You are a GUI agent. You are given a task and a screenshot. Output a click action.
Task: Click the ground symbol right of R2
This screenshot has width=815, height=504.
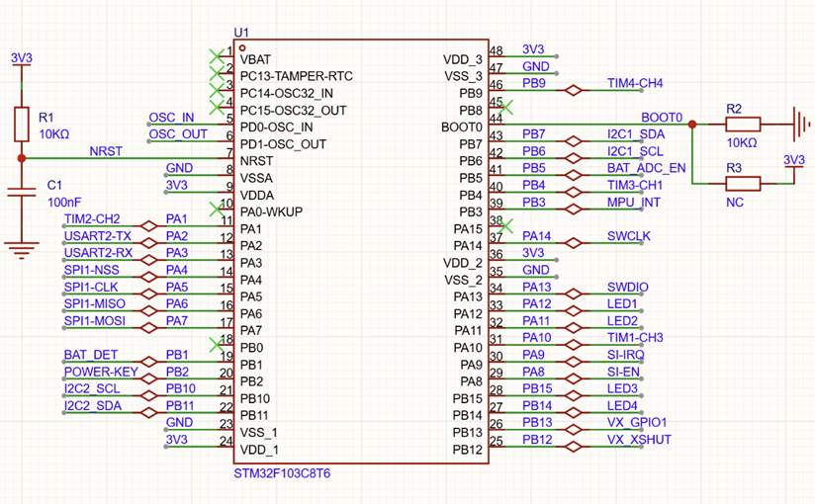point(800,125)
